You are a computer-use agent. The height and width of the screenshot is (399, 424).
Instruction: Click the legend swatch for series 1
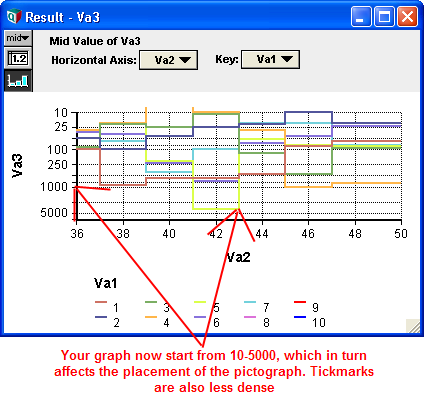101,302
